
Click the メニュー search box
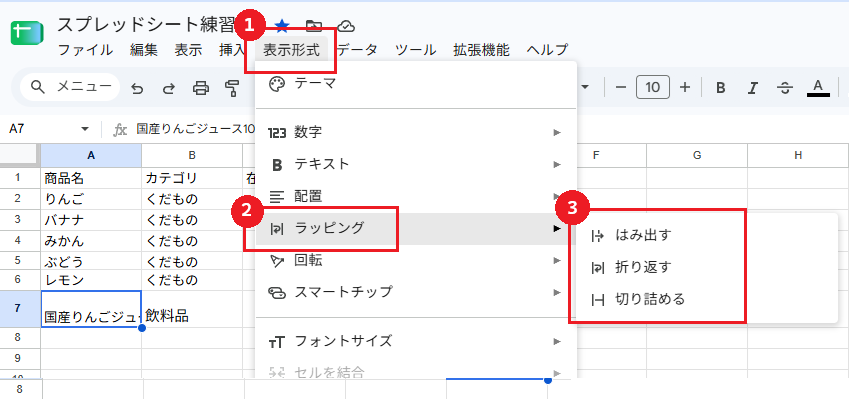[70, 87]
